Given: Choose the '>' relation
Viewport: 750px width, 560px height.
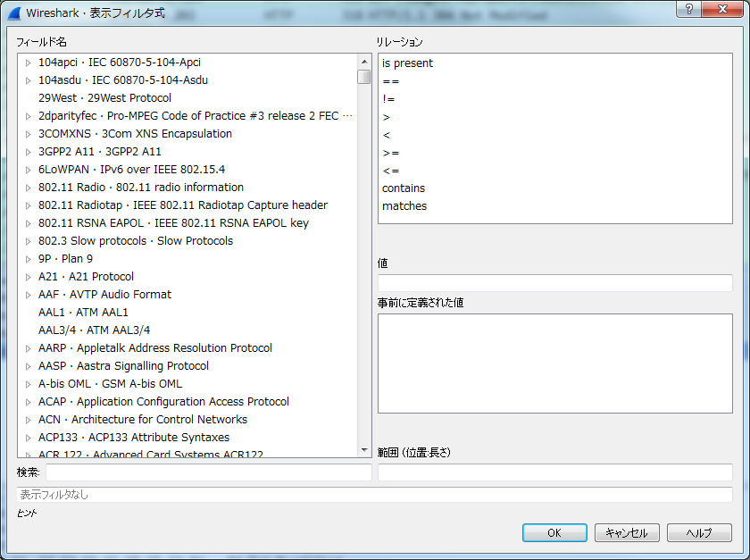Looking at the screenshot, I should pyautogui.click(x=387, y=117).
